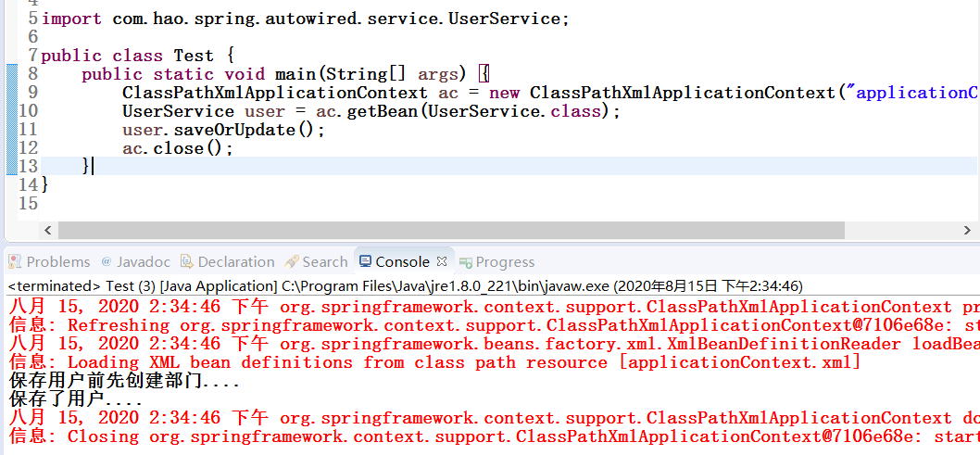The image size is (980, 455).
Task: Click the closing brace on line 14
Action: click(45, 185)
